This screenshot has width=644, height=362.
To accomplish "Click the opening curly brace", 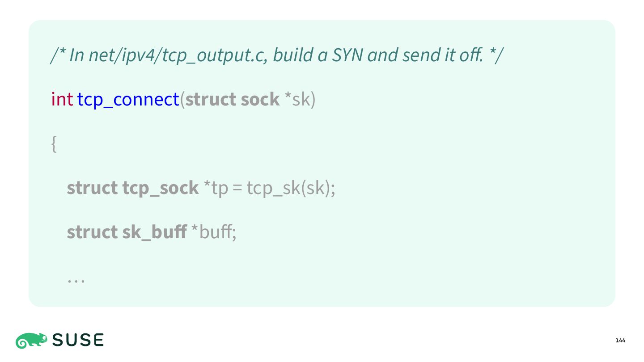I will coord(54,143).
